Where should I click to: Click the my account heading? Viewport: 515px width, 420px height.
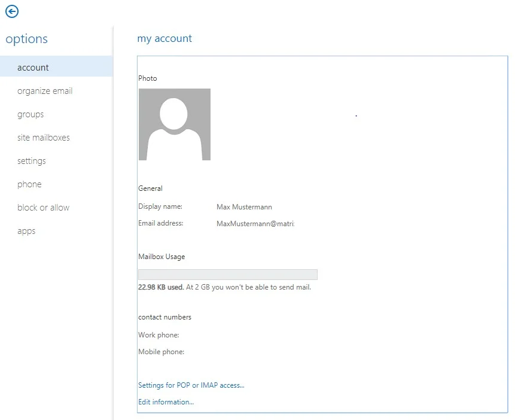pyautogui.click(x=164, y=38)
